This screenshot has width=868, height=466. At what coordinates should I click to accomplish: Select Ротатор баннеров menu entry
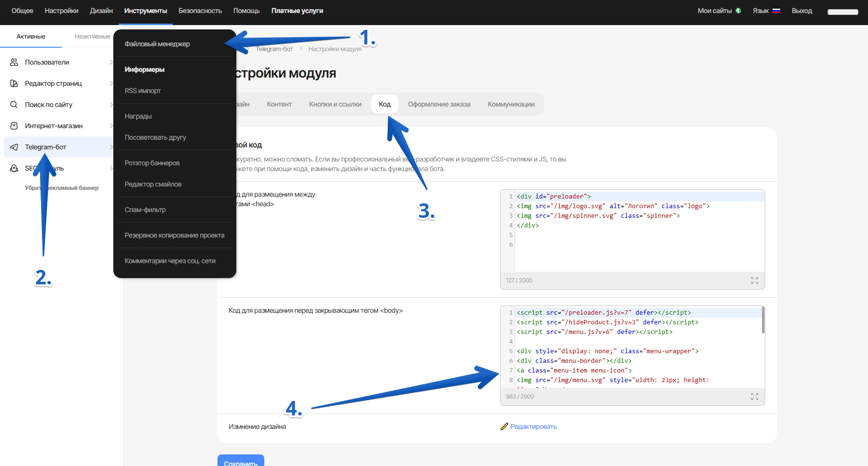pos(152,163)
